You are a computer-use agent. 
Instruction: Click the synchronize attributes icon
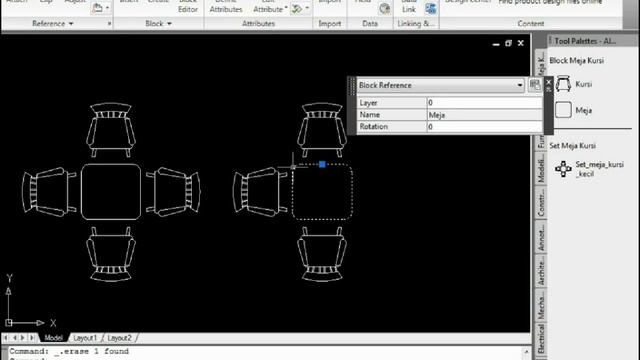[297, 9]
